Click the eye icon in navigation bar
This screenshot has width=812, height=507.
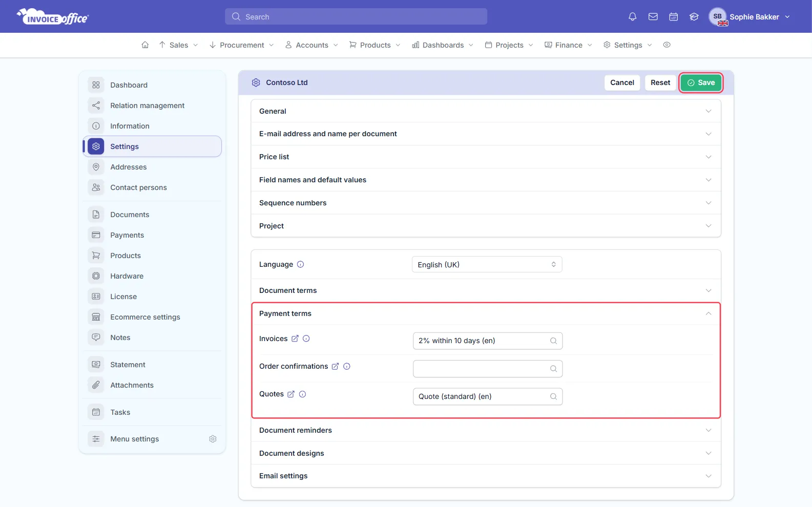667,45
